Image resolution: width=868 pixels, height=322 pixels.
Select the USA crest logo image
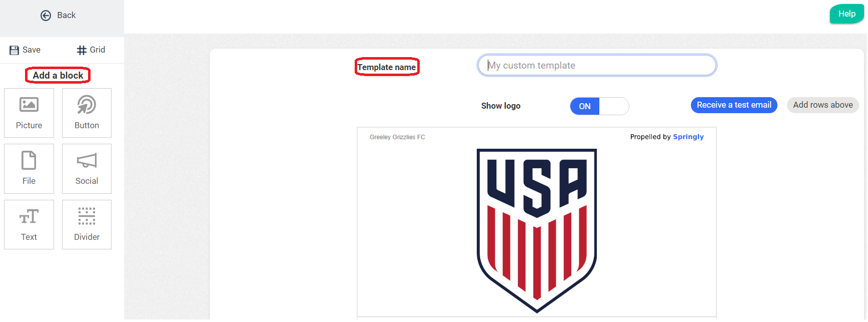(x=536, y=230)
